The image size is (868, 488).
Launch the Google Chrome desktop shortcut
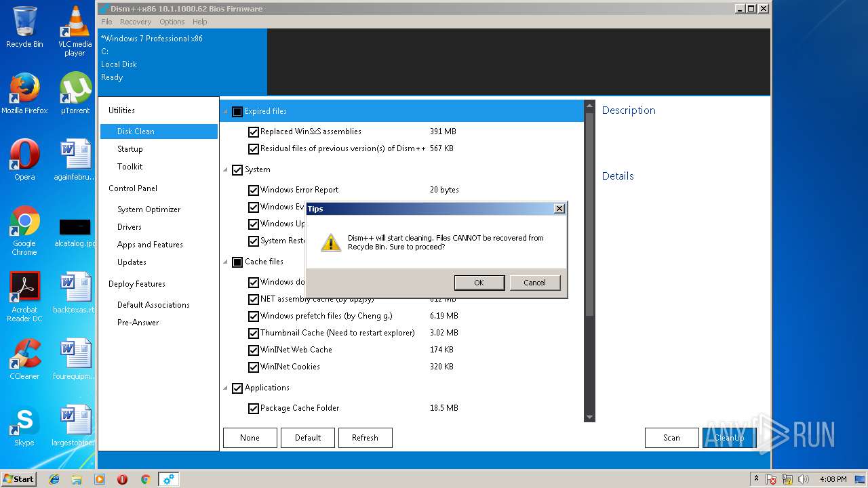[24, 230]
